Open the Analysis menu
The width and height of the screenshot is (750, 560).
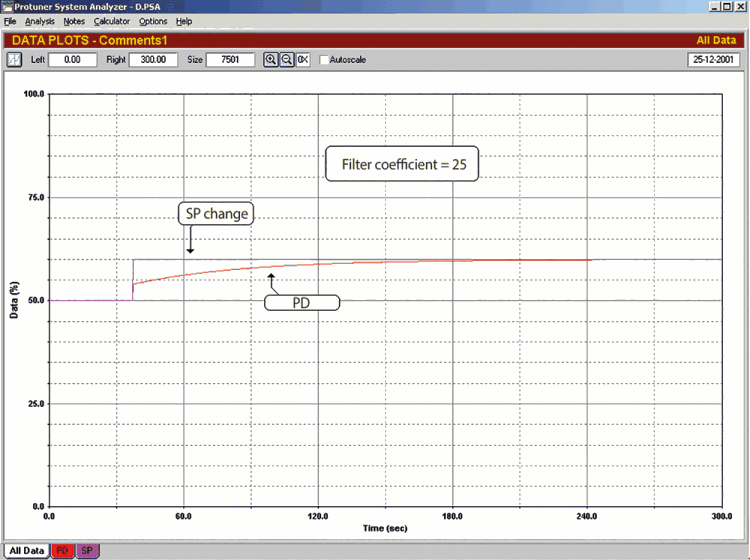pos(40,21)
